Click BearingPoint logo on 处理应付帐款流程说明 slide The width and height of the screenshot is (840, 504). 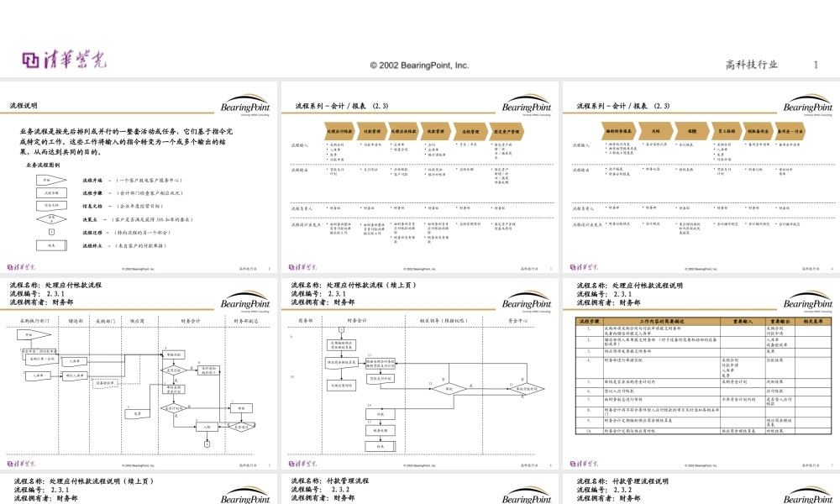point(808,302)
